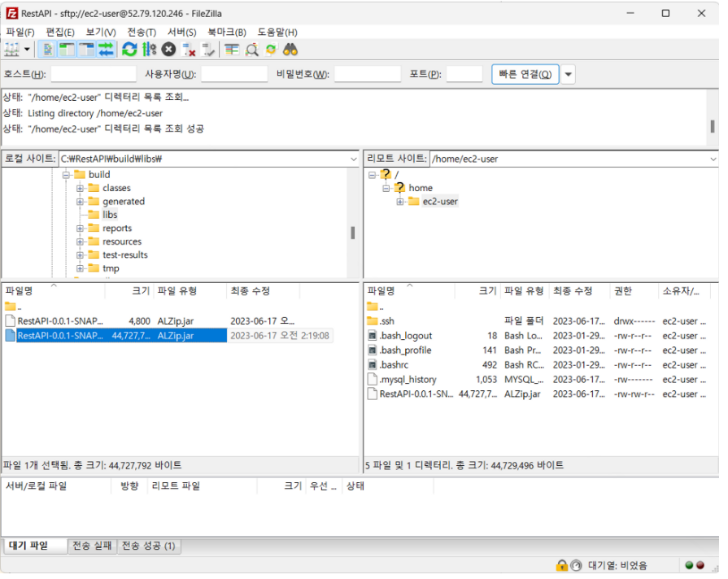
Task: Disconnect from the current server
Action: point(189,50)
